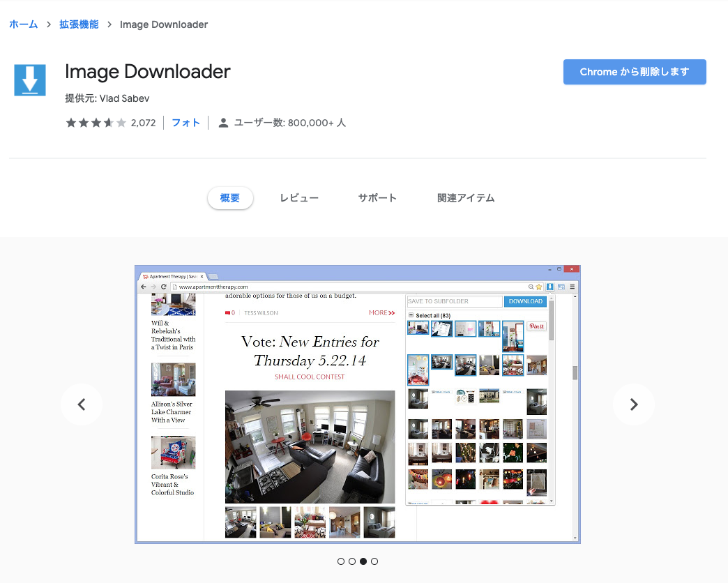Open the フォト category link
Screen dimensions: 728x583
tap(185, 123)
